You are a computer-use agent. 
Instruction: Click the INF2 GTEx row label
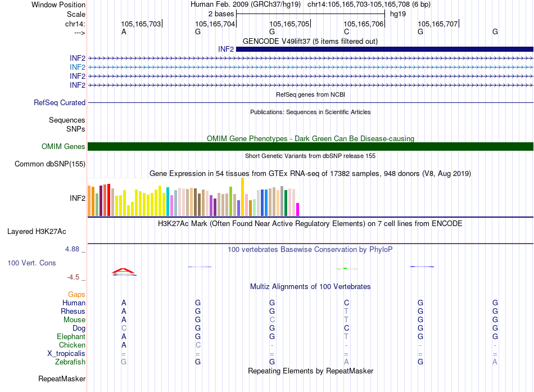coord(78,198)
